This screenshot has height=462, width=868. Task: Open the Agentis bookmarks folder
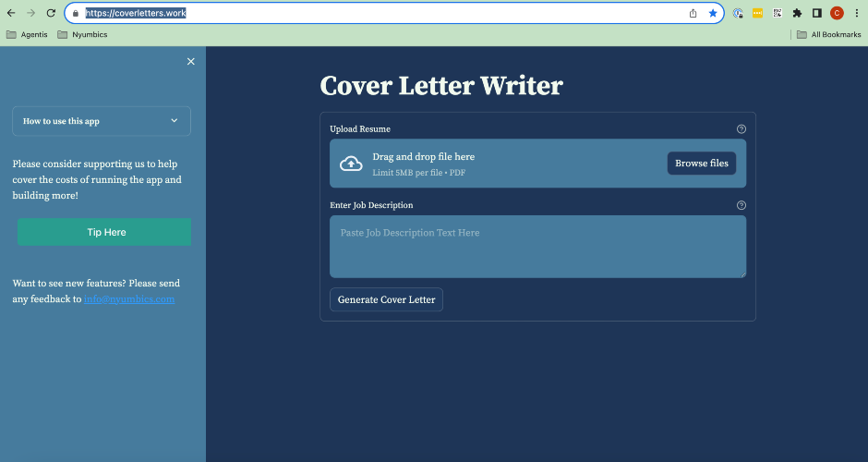pos(27,34)
